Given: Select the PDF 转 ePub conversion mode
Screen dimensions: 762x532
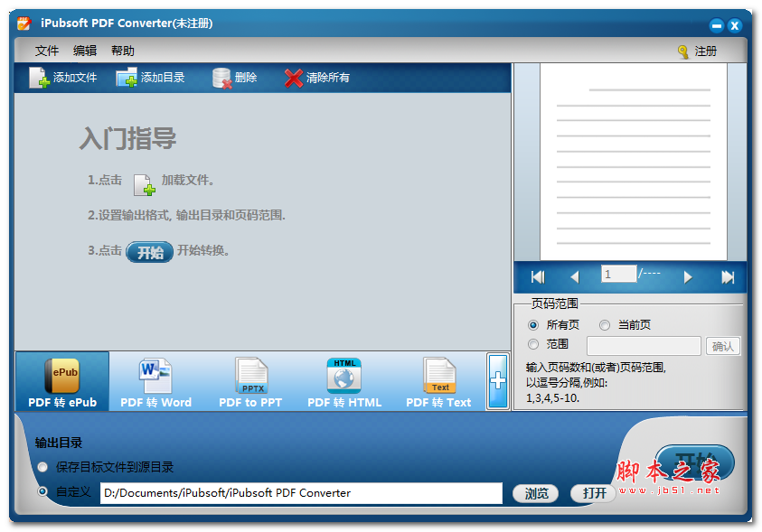Looking at the screenshot, I should pos(61,381).
